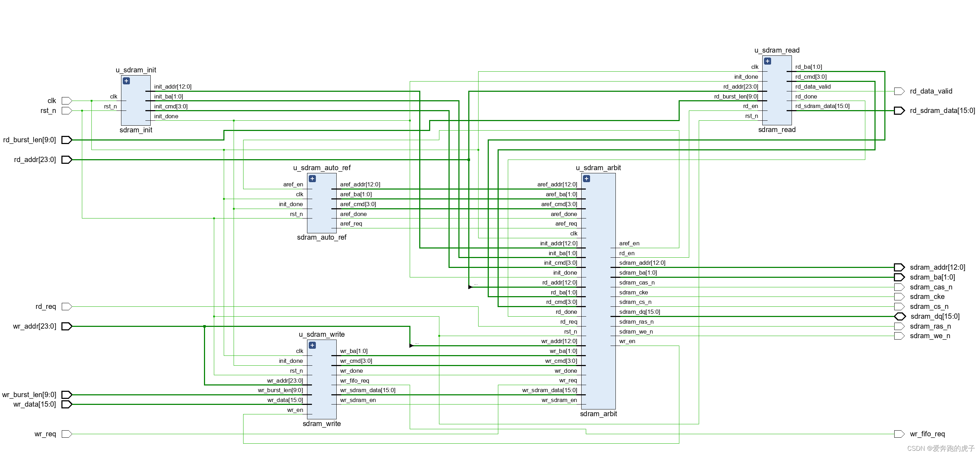Click the rd_req input pin on sdram_arbit

(569, 322)
